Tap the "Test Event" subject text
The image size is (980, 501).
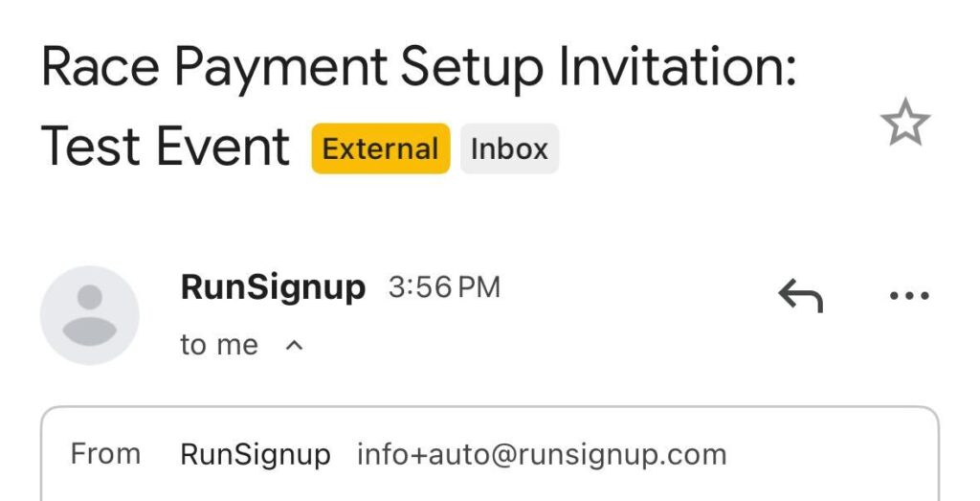(x=166, y=148)
